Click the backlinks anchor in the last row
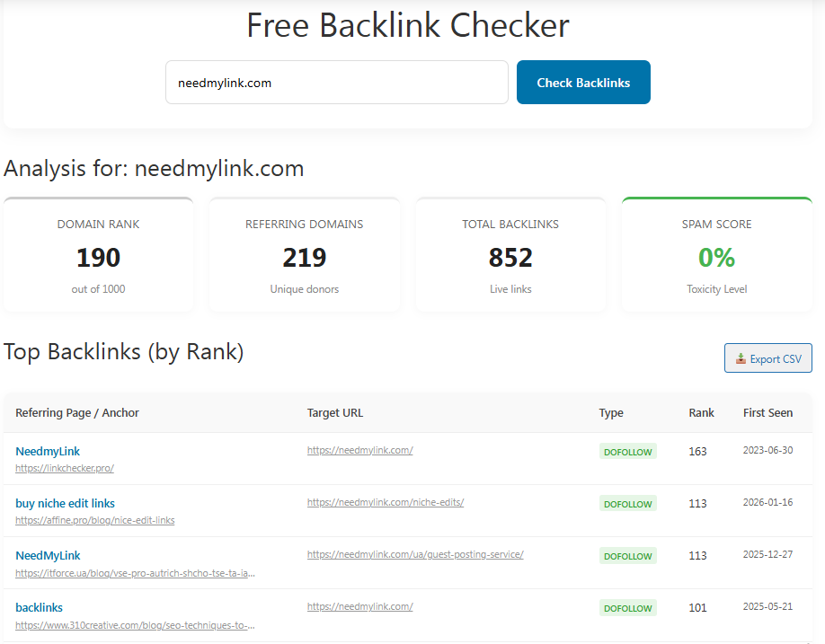This screenshot has height=644, width=825. tap(39, 607)
